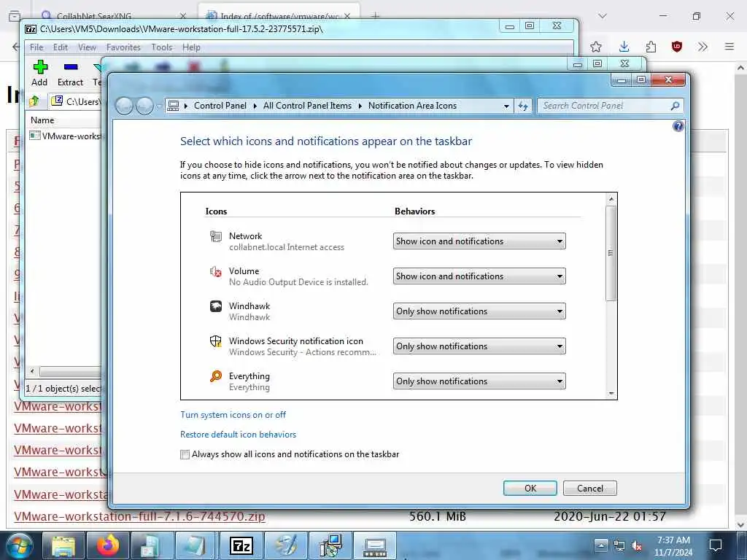This screenshot has width=747, height=560.
Task: Expand breadcrumb arrow after Control Panel
Action: [x=255, y=106]
